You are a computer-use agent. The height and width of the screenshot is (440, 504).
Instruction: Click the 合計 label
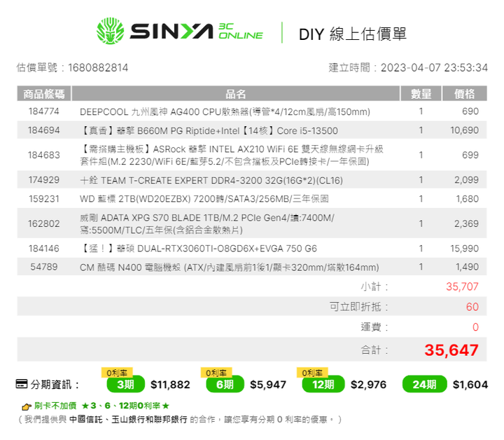click(374, 350)
